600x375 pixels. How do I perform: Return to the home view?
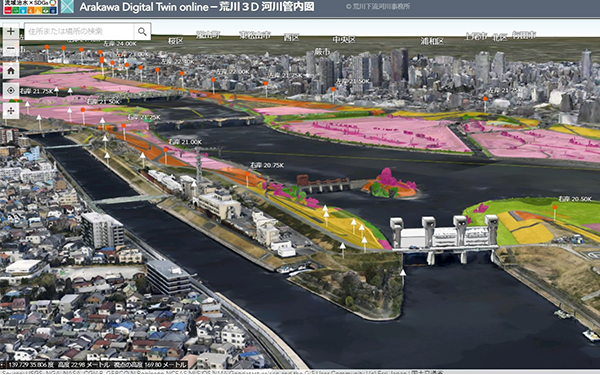[11, 71]
